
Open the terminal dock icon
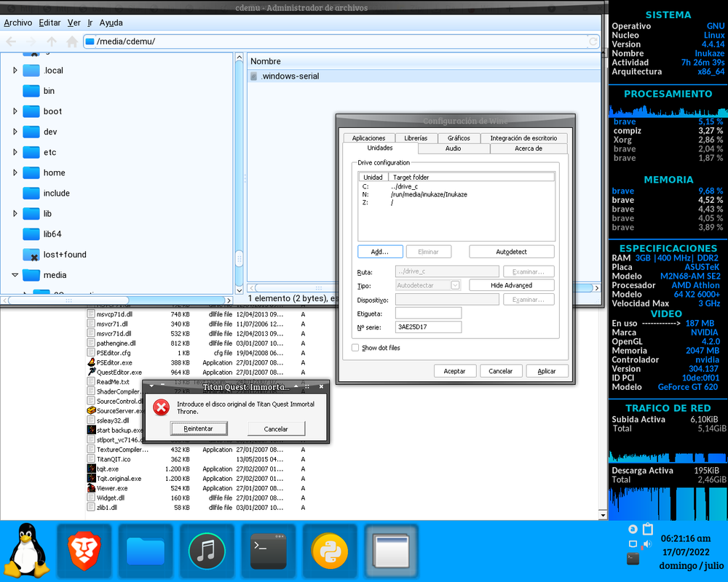pos(269,551)
